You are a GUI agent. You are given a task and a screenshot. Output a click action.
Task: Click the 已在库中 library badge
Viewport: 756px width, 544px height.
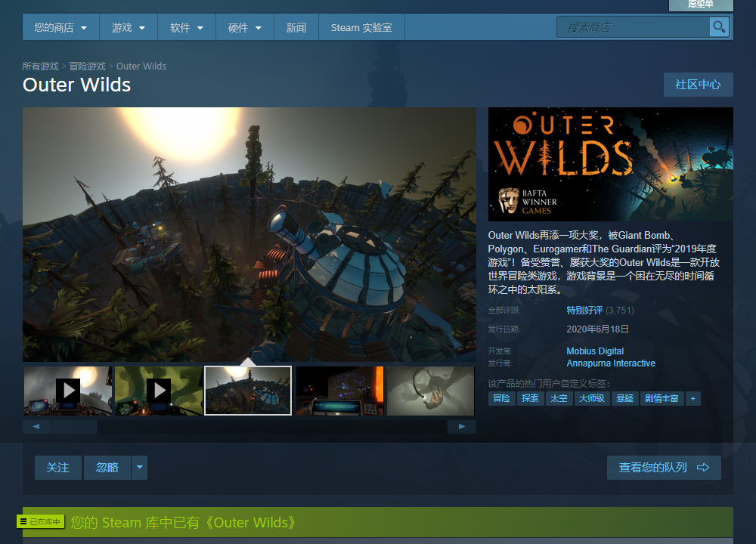click(41, 522)
